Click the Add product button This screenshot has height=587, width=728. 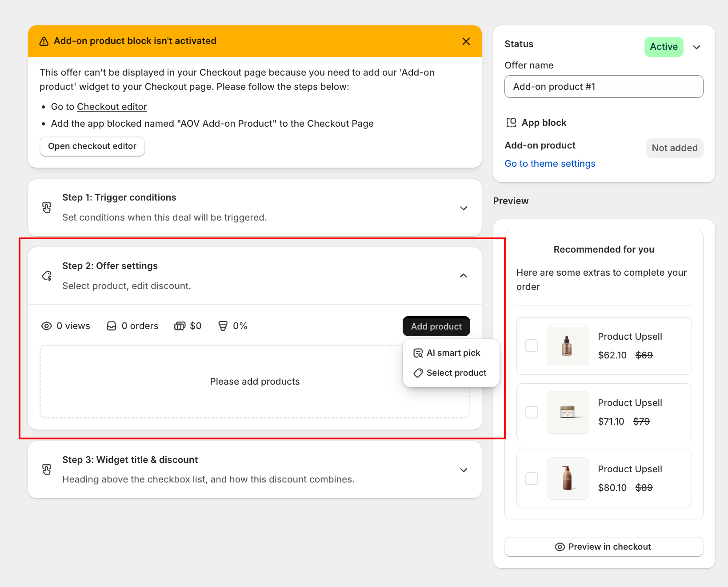tap(436, 326)
